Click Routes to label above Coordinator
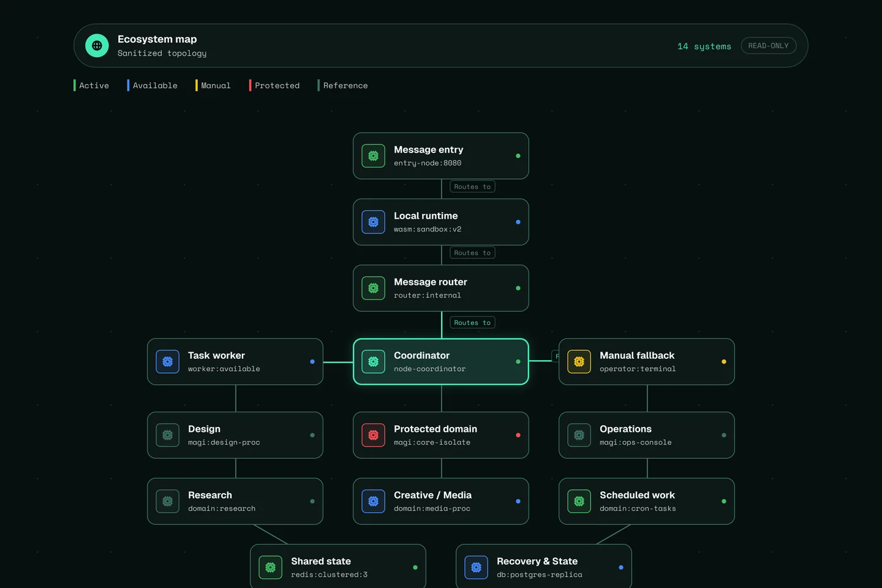The image size is (882, 588). [x=472, y=323]
